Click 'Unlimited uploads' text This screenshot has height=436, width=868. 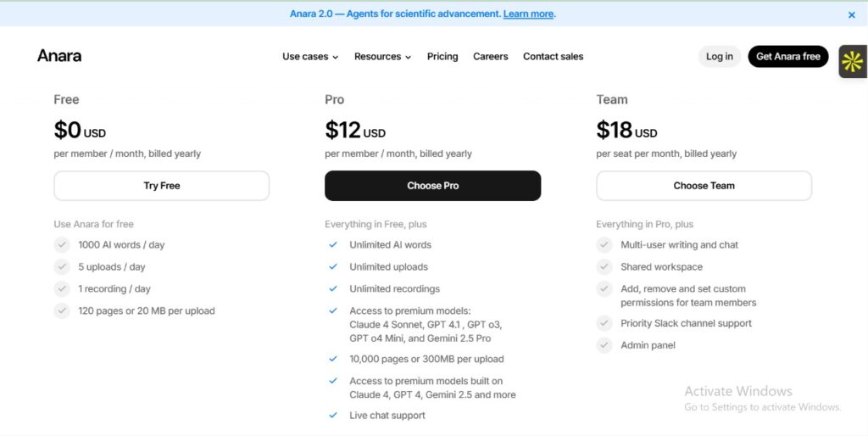pyautogui.click(x=388, y=267)
